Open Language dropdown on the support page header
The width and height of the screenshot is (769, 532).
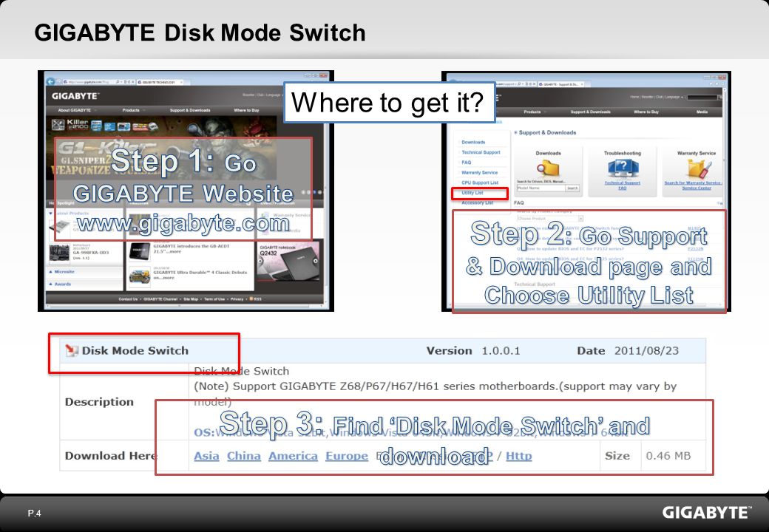[x=673, y=97]
